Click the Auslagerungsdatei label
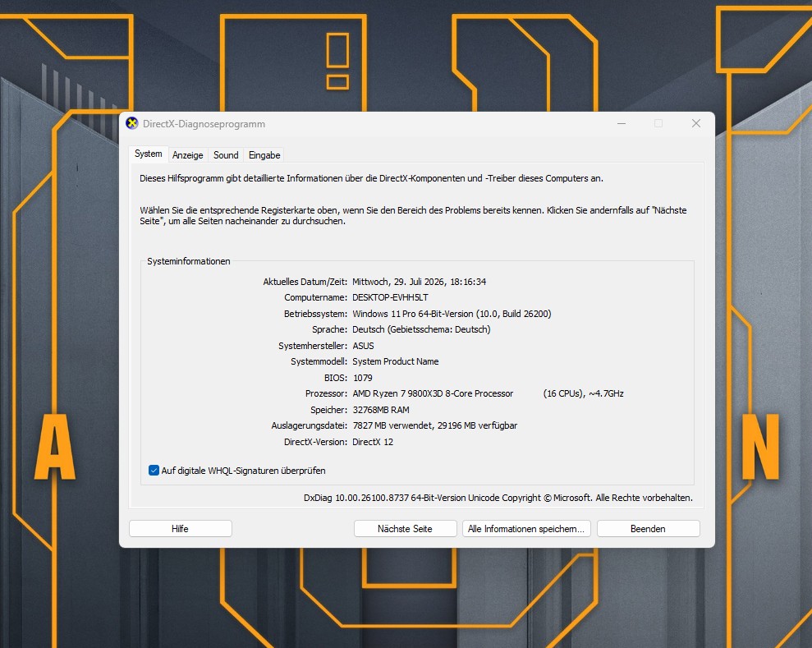This screenshot has height=648, width=812. point(310,425)
